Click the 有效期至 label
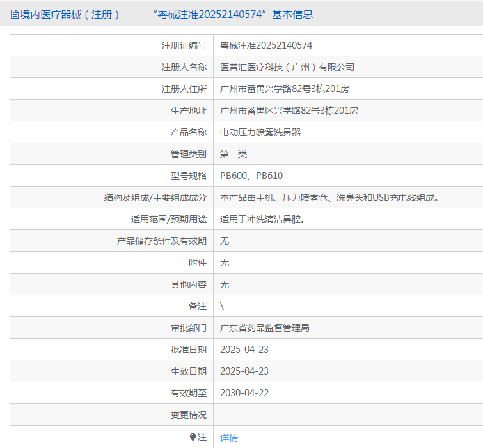Screen dimensions: 483x448 (189, 393)
